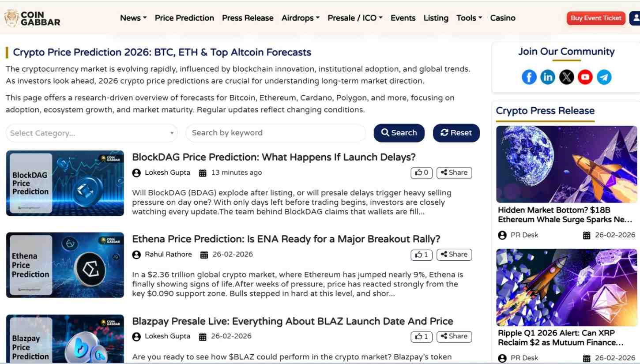This screenshot has width=640, height=364.
Task: Click the Reset button
Action: tap(456, 133)
